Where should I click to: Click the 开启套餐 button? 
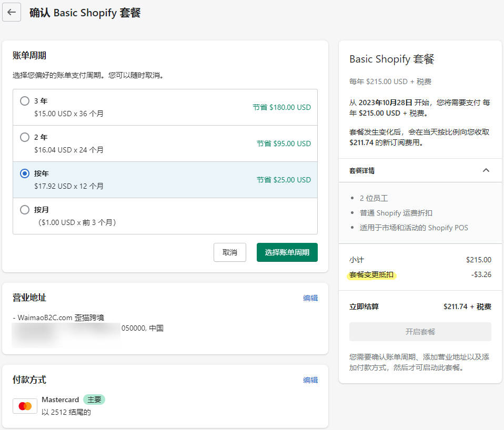click(x=420, y=332)
